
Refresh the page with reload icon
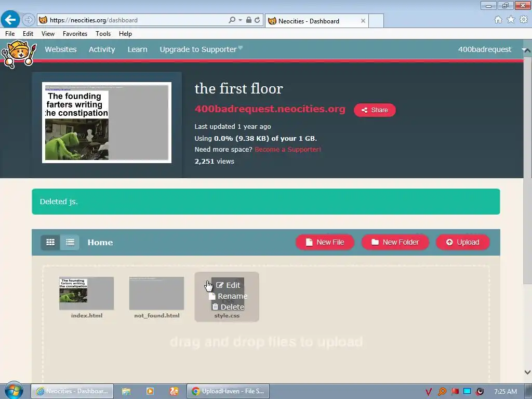click(257, 20)
